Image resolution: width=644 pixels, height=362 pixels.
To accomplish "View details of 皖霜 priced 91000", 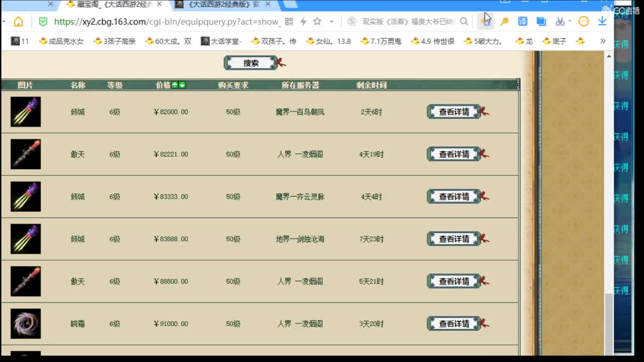I will coord(454,323).
